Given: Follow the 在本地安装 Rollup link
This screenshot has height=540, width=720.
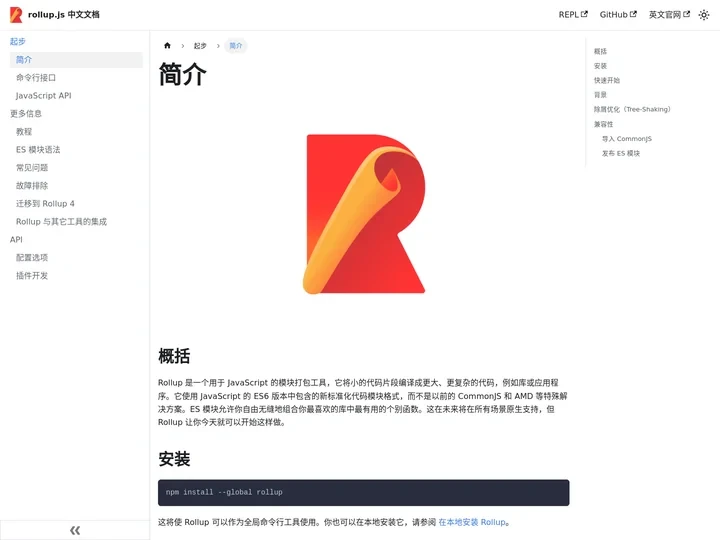Looking at the screenshot, I should pos(472,523).
